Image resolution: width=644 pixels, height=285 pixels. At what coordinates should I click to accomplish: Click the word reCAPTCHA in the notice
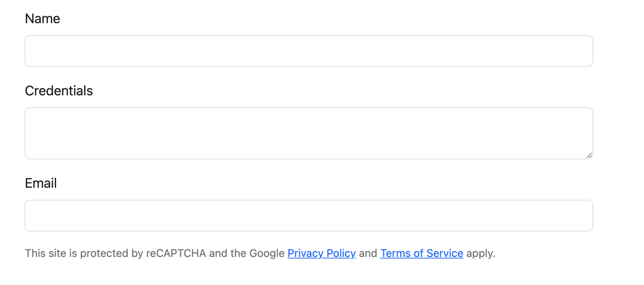[176, 253]
